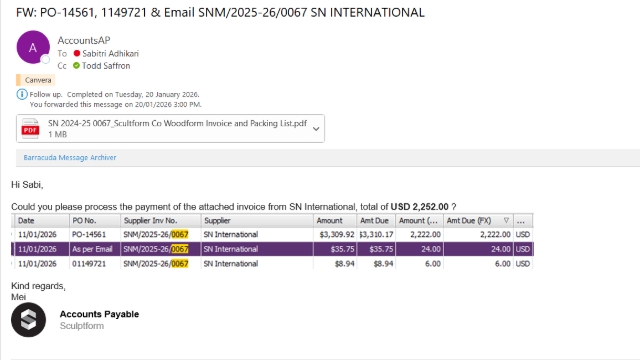
Task: Open the Barracuda Message Archiver link
Action: [x=70, y=158]
